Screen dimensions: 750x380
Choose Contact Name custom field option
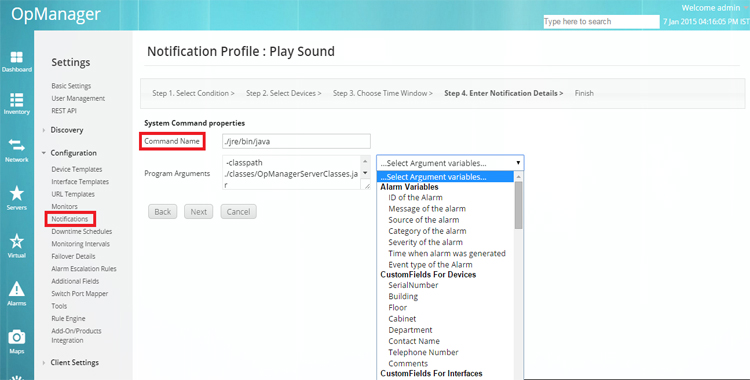[x=414, y=341]
